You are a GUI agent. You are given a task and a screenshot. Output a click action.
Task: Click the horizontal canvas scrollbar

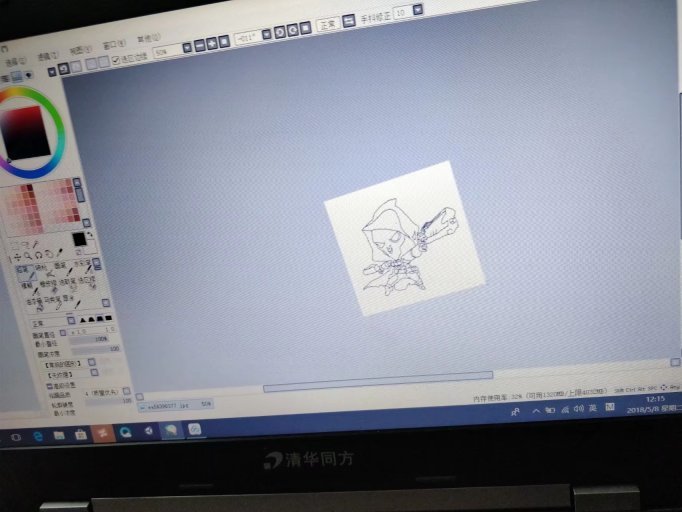(x=378, y=381)
